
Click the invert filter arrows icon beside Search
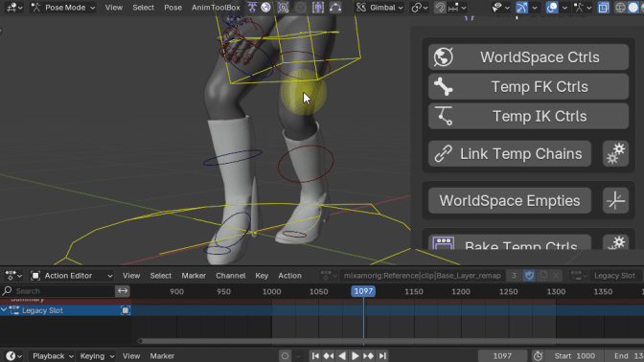click(123, 291)
